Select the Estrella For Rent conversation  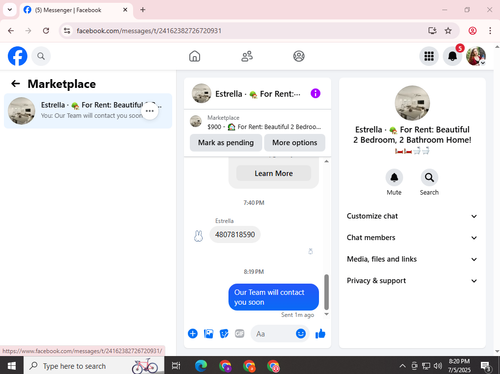click(x=88, y=111)
